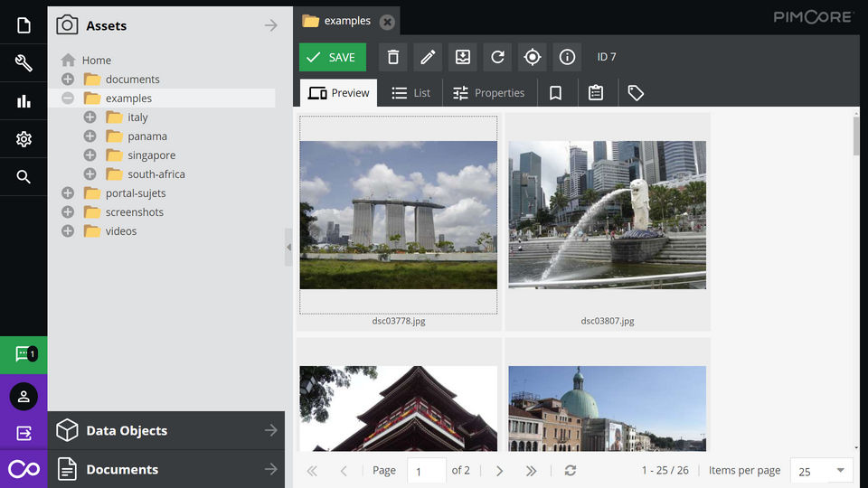The height and width of the screenshot is (488, 868).
Task: Switch to the Properties tab
Action: point(488,93)
